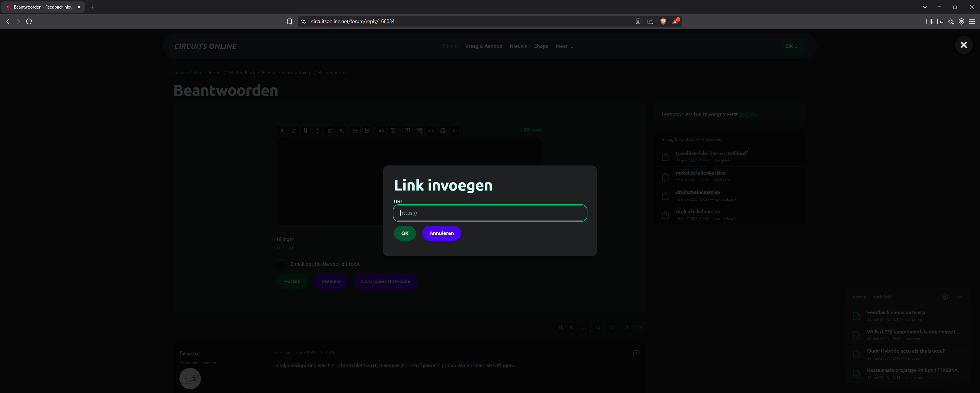
Task: Select the strikethrough formatting icon
Action: point(317,130)
